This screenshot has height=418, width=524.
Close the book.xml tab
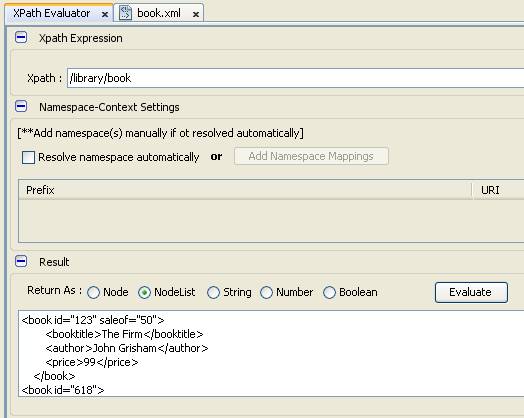point(196,14)
